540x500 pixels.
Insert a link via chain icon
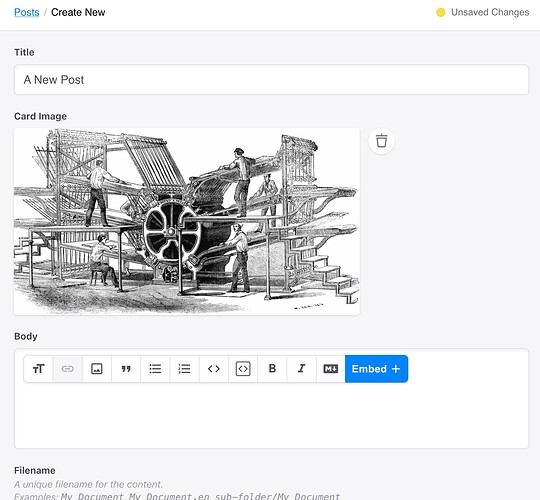pos(68,369)
